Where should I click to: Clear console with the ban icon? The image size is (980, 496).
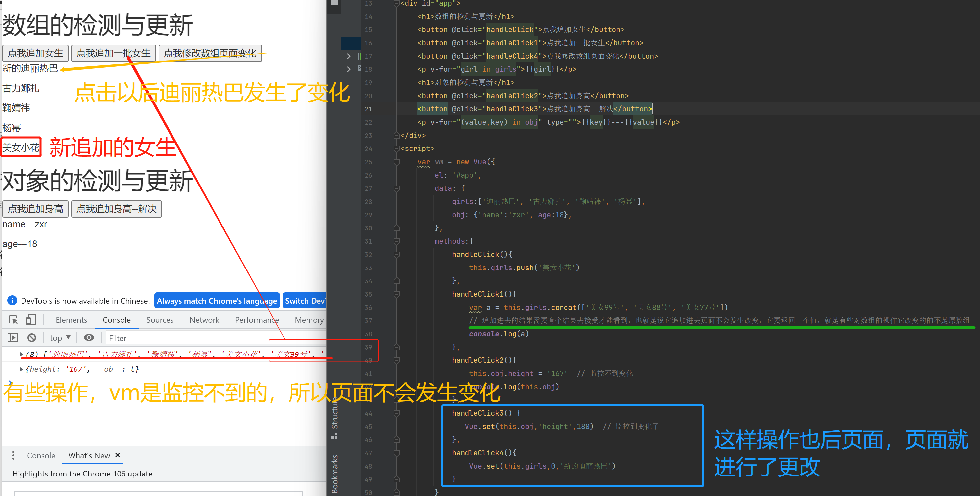(32, 338)
